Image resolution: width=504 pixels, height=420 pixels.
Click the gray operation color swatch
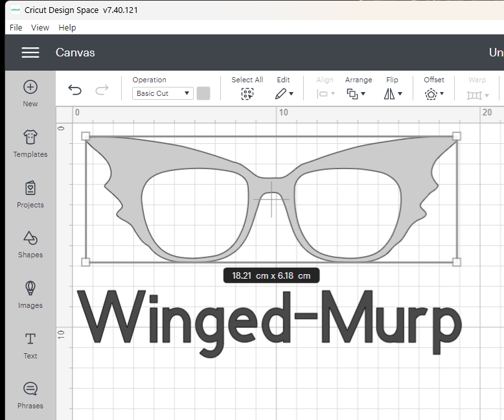(x=203, y=93)
